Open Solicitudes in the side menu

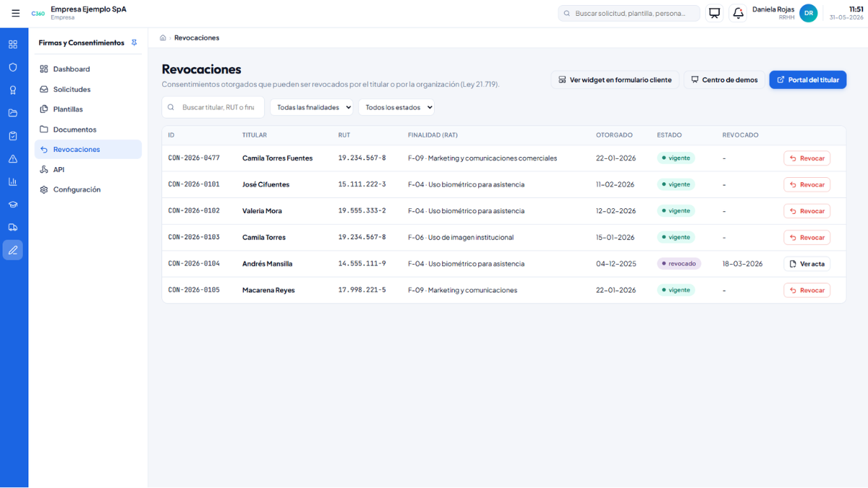pyautogui.click(x=88, y=90)
